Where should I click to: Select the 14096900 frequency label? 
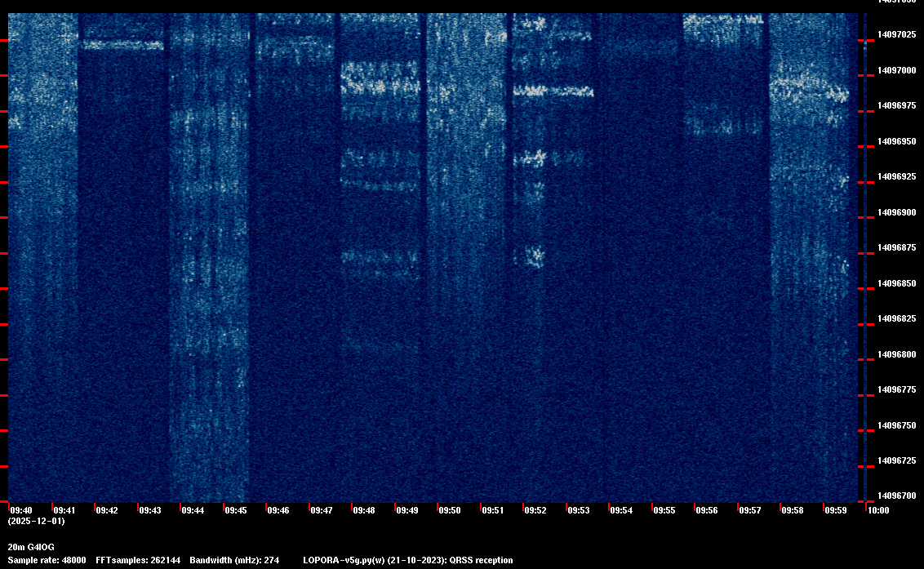[897, 212]
